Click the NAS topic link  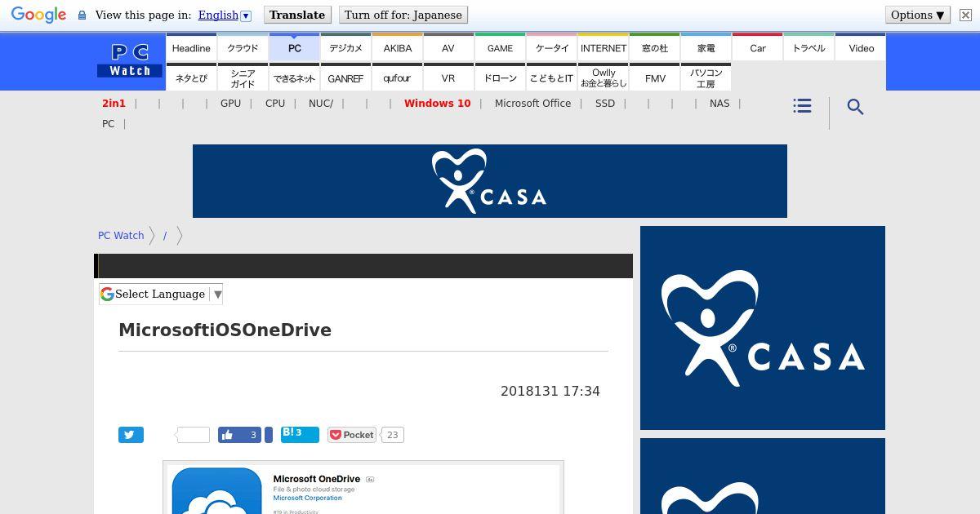tap(719, 104)
